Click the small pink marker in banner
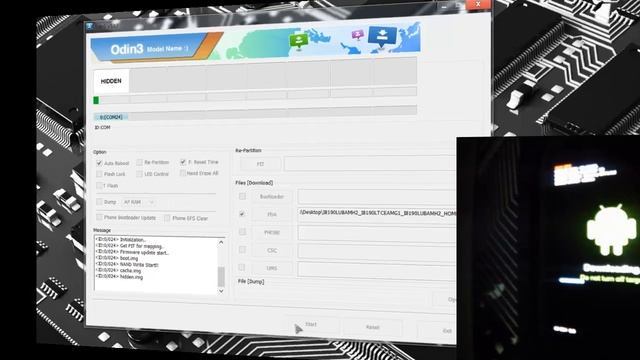Screen dimensions: 640x360 358,35
